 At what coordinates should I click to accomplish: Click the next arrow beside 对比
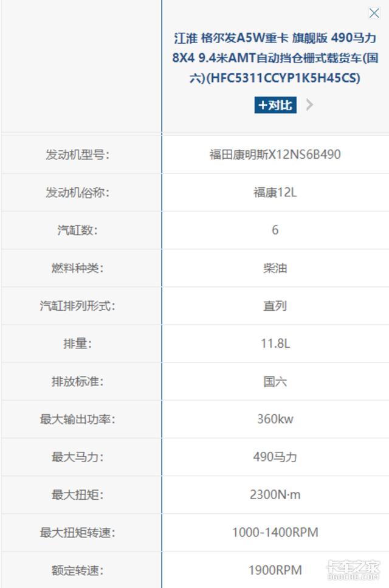pyautogui.click(x=309, y=105)
